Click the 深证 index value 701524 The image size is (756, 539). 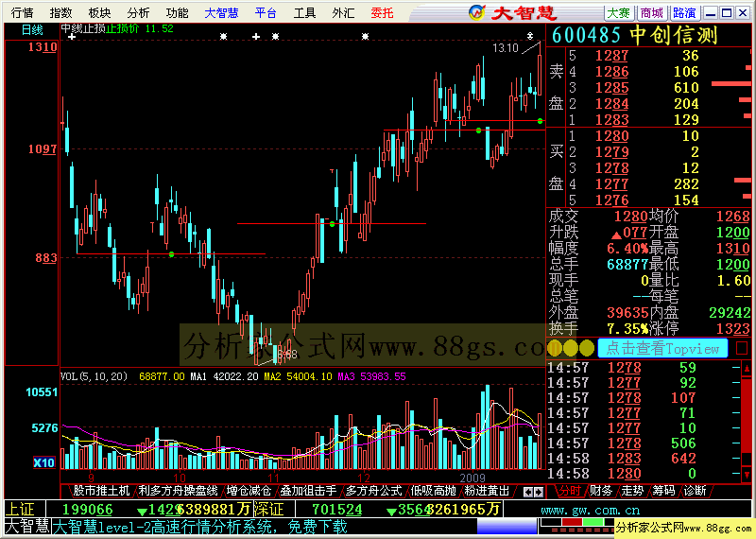(336, 510)
